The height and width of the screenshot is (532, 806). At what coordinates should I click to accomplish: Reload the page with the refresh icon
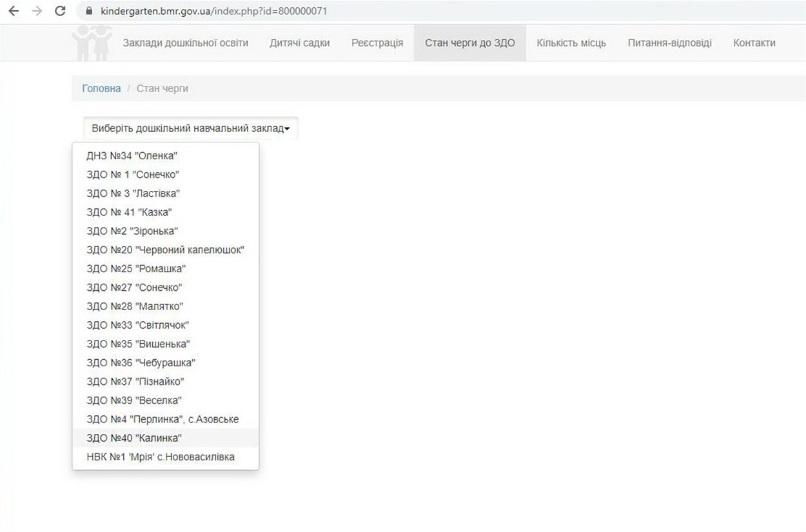(61, 12)
